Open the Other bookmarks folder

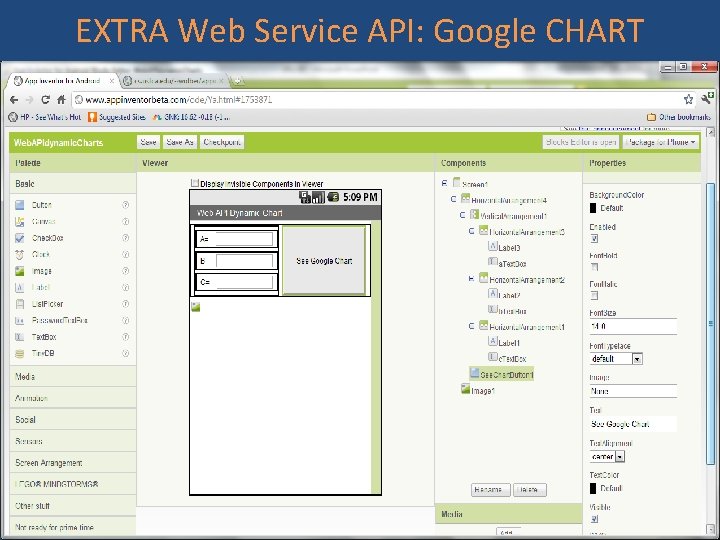tap(679, 117)
